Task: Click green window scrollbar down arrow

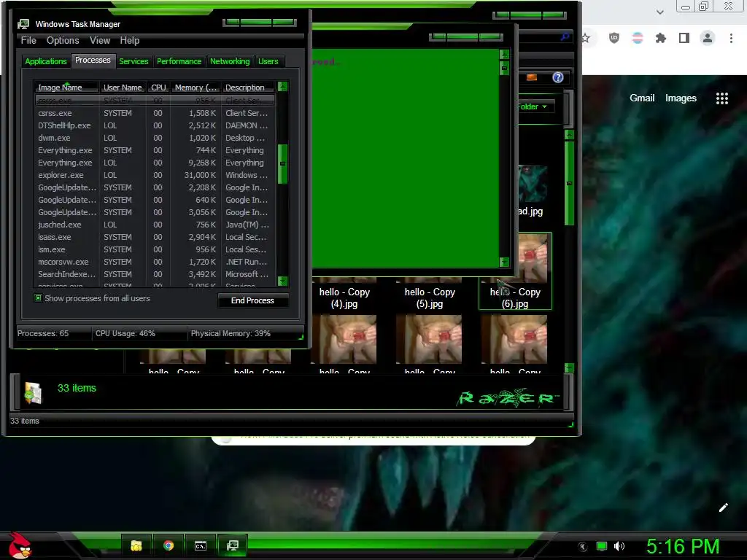Action: (x=505, y=262)
